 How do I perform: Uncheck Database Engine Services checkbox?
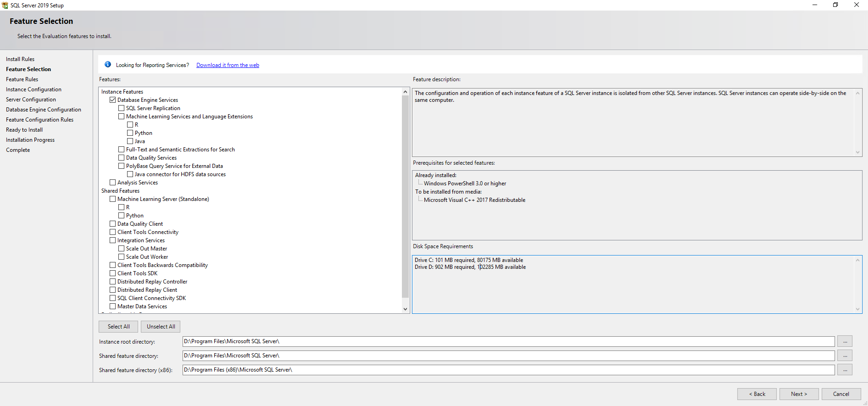(112, 100)
